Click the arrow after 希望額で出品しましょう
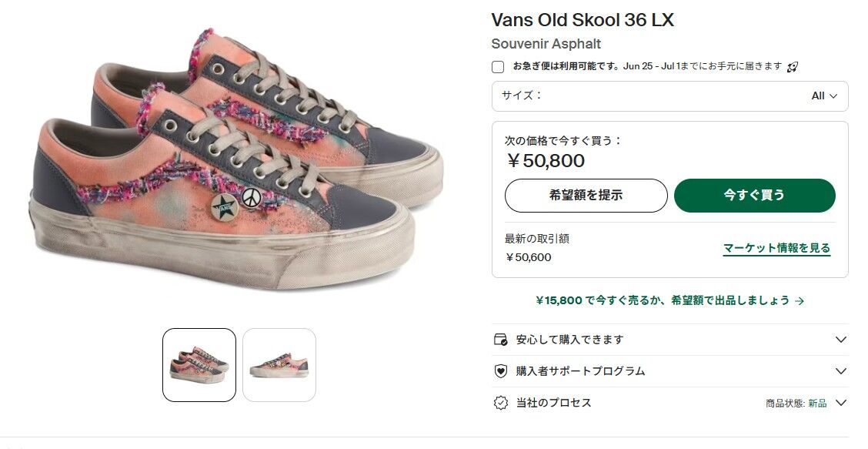The image size is (868, 449). [x=799, y=300]
